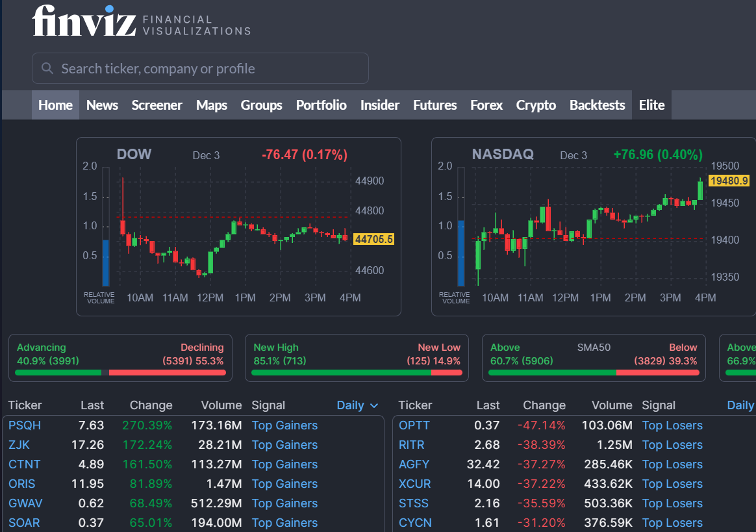Open the Backtests tab
This screenshot has width=756, height=532.
[598, 105]
